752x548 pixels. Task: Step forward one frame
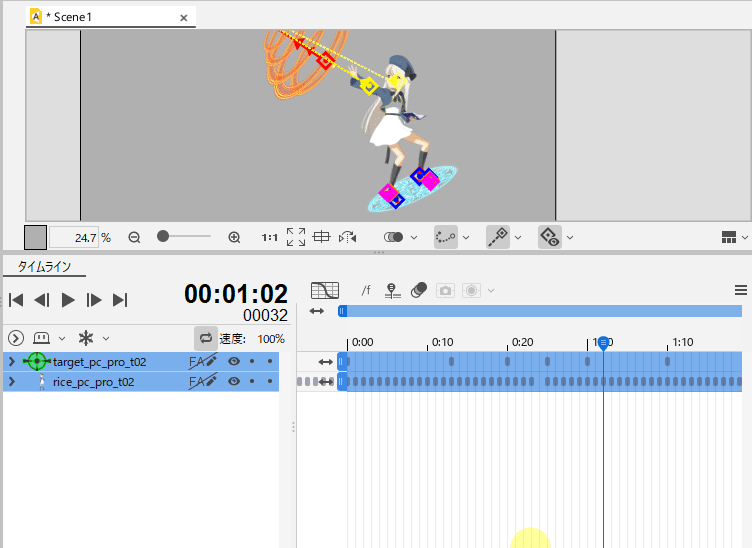(94, 300)
